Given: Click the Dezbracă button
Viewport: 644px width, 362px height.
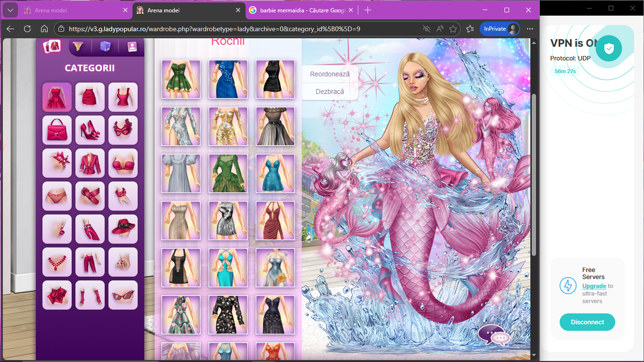Looking at the screenshot, I should (330, 92).
